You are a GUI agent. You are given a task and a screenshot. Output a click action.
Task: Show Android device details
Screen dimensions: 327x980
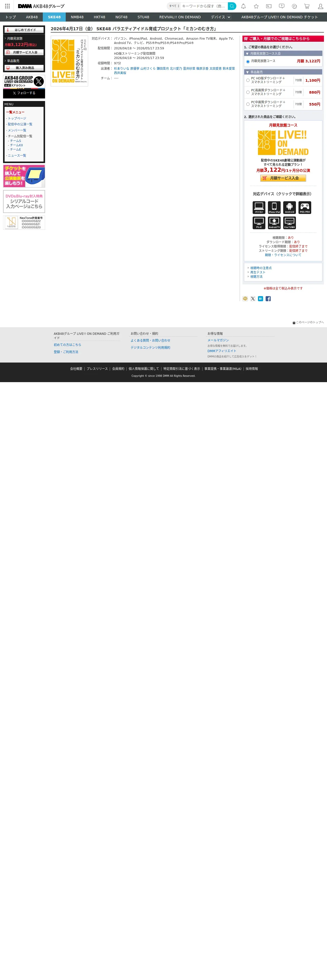tap(290, 207)
